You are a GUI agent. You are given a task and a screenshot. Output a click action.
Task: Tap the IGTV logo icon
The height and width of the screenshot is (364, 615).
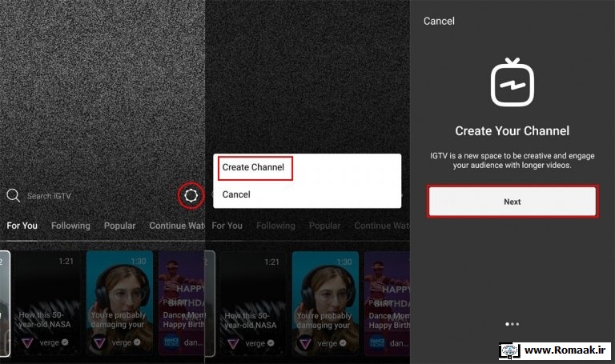[x=512, y=82]
